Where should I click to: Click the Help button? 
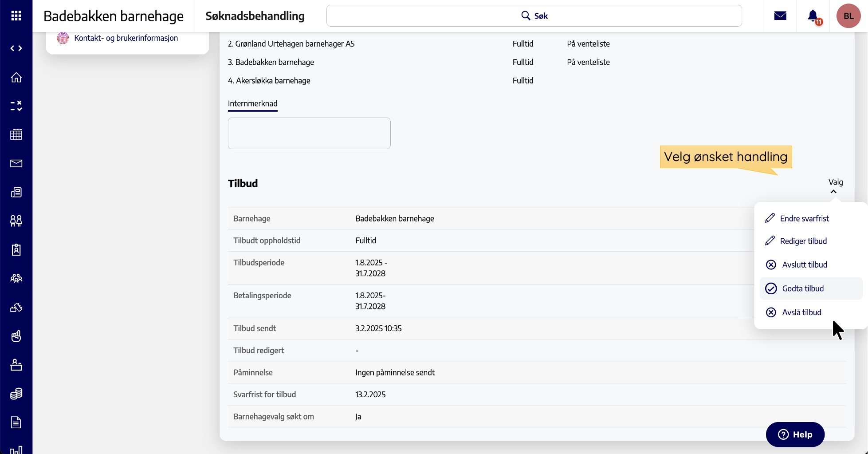[795, 434]
